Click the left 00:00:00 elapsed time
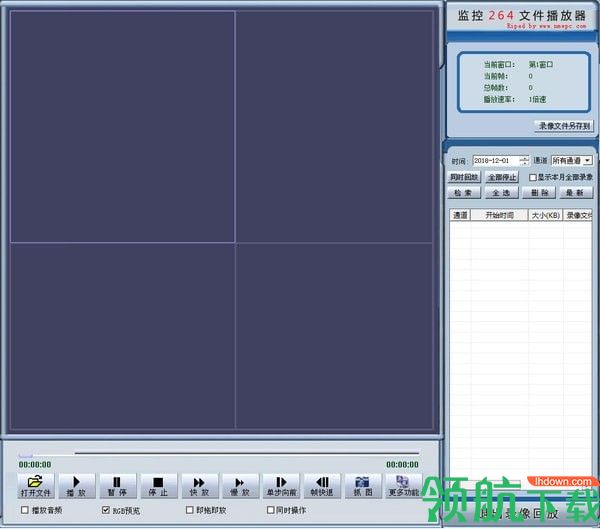600x529 pixels. pos(35,465)
